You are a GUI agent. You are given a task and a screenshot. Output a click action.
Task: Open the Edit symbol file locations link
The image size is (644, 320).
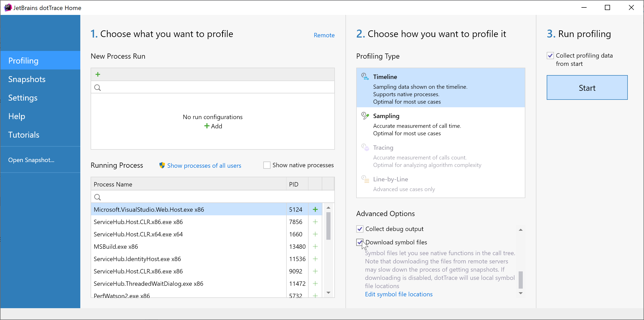[398, 294]
